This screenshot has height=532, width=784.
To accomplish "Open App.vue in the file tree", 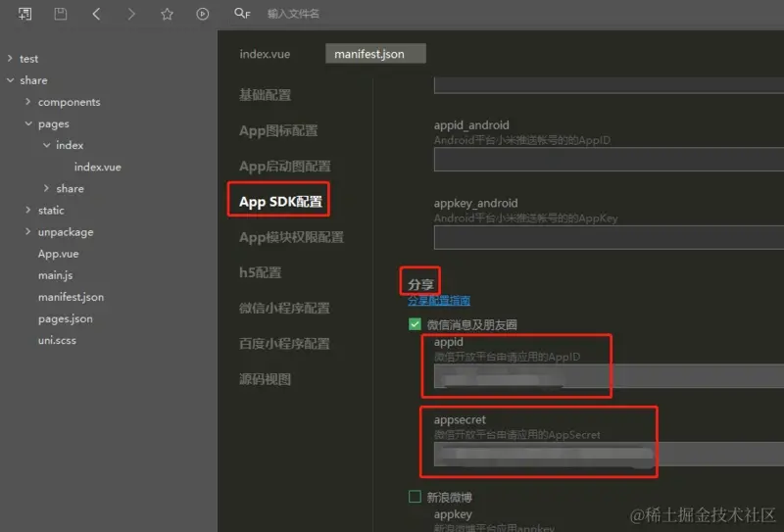I will point(58,254).
